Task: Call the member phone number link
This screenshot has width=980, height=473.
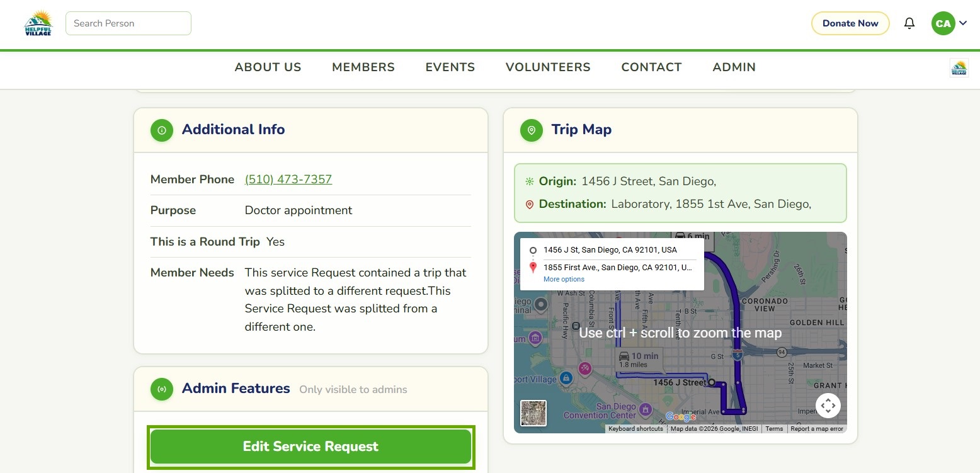Action: 288,180
